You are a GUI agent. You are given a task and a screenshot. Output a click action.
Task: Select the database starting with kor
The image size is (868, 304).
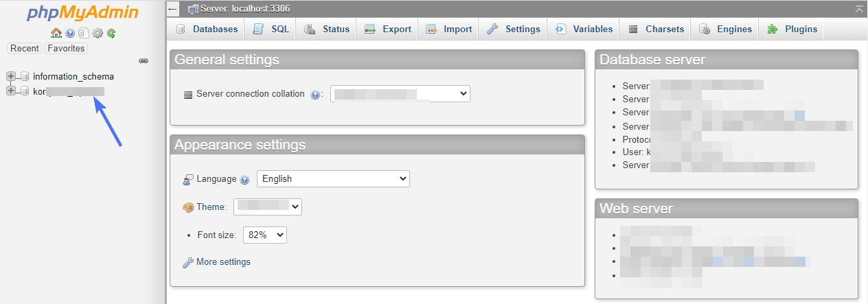(69, 91)
